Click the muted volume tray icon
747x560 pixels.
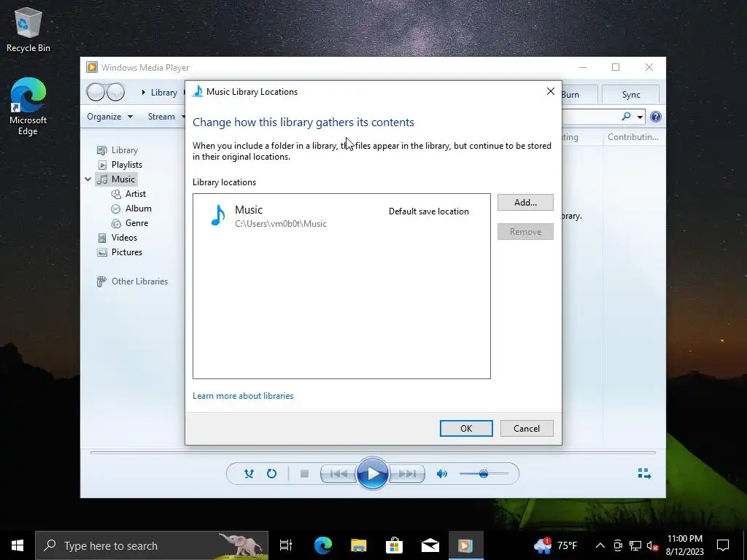point(653,545)
